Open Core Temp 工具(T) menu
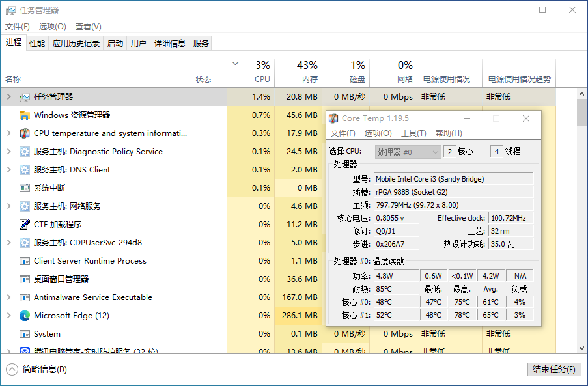The width and height of the screenshot is (588, 386). (413, 133)
